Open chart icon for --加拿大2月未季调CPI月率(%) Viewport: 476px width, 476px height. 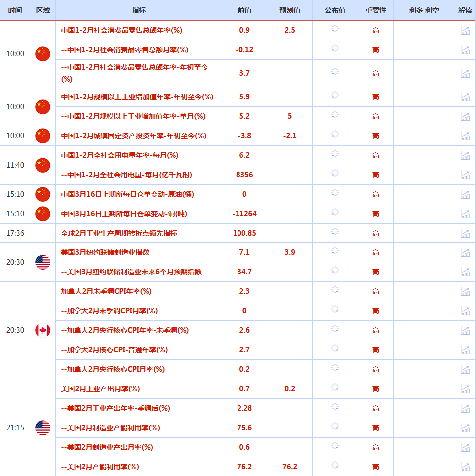click(x=465, y=311)
